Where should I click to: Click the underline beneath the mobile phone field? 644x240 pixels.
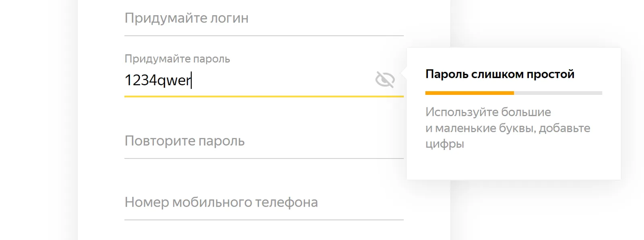264,220
